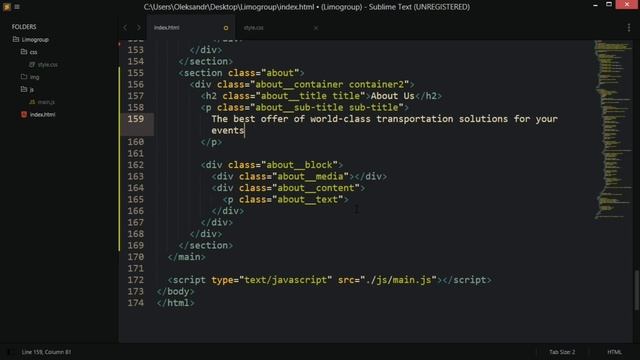
Task: Click "about__container container2" class value
Action: pos(329,84)
